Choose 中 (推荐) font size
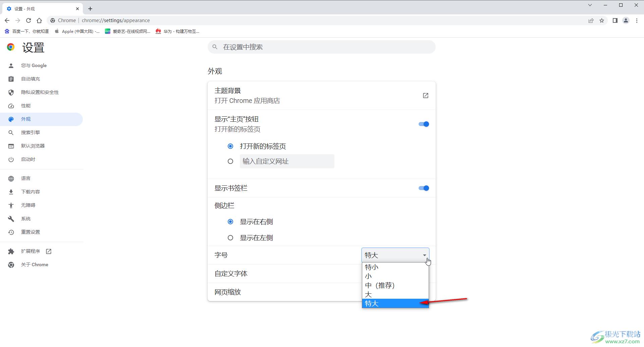This screenshot has height=347, width=644. click(395, 285)
